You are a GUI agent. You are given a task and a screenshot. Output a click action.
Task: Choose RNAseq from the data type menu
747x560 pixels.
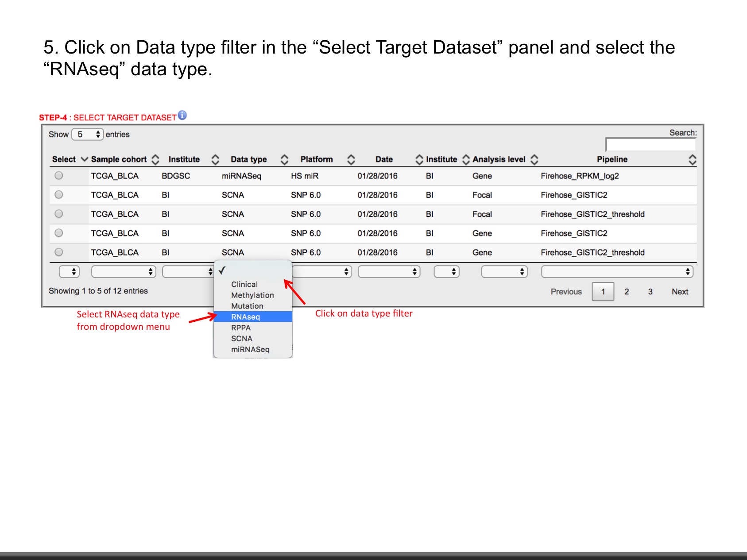[246, 317]
